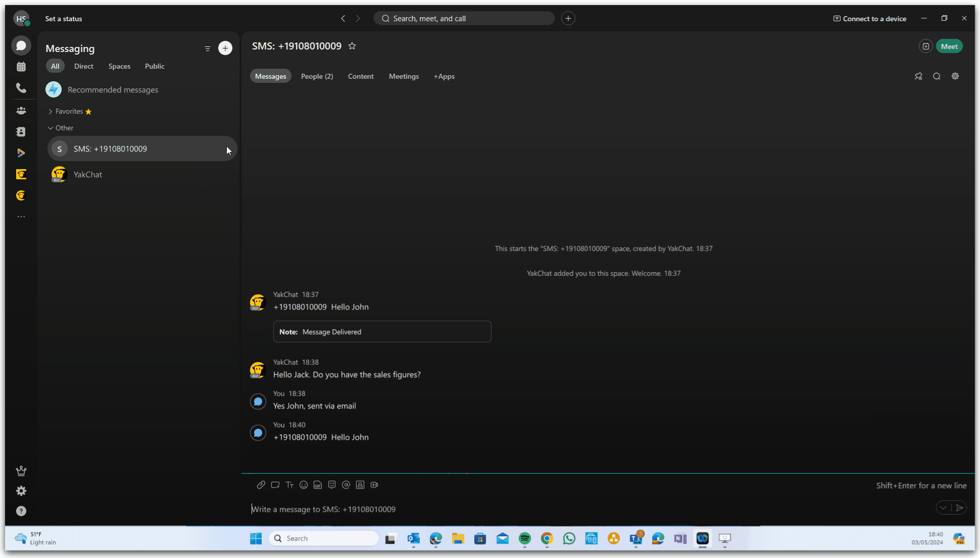Click the message compose field
The height and width of the screenshot is (558, 980).
point(591,509)
